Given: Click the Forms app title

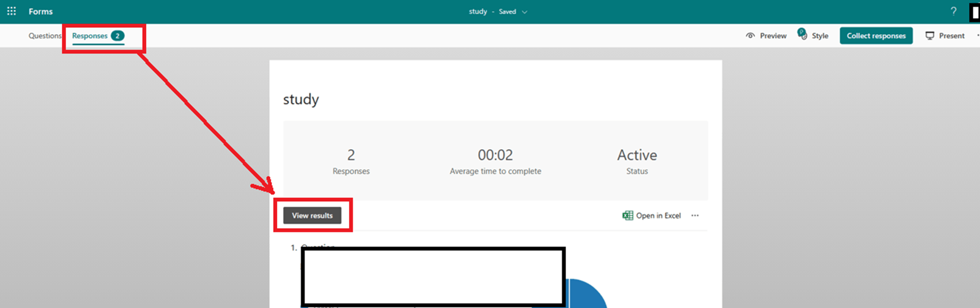Looking at the screenshot, I should point(41,11).
